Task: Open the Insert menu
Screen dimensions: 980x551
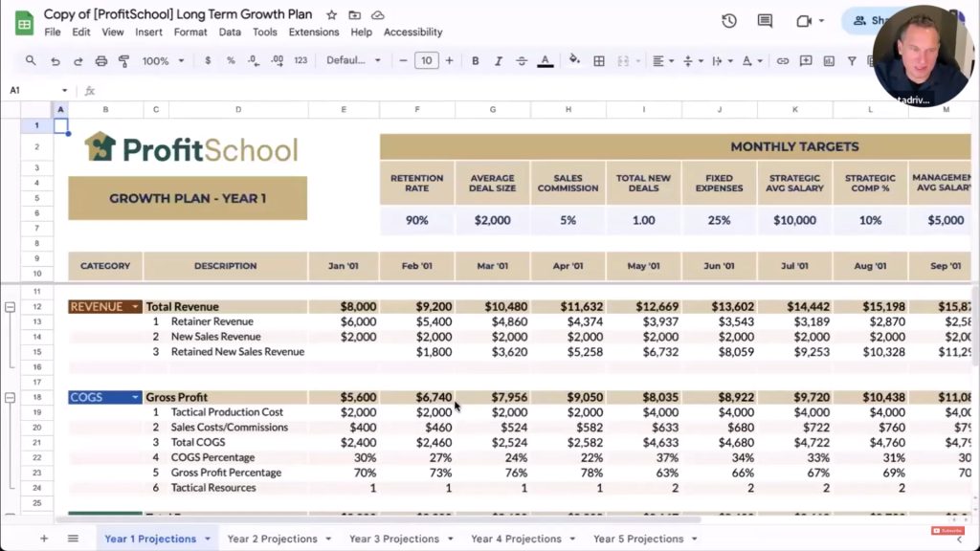Action: (x=148, y=32)
